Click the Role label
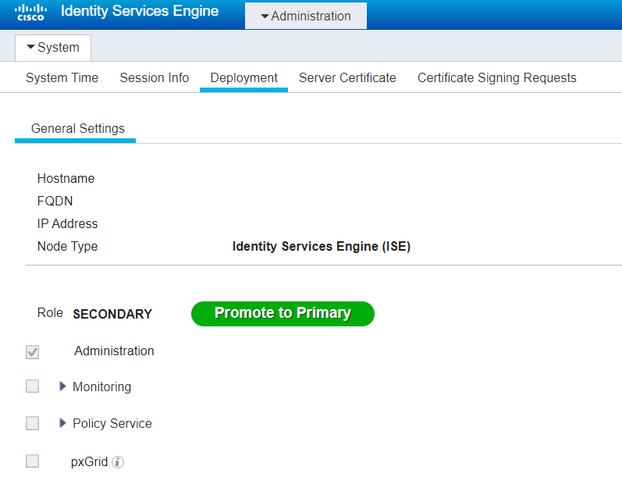622x492 pixels. pos(50,313)
